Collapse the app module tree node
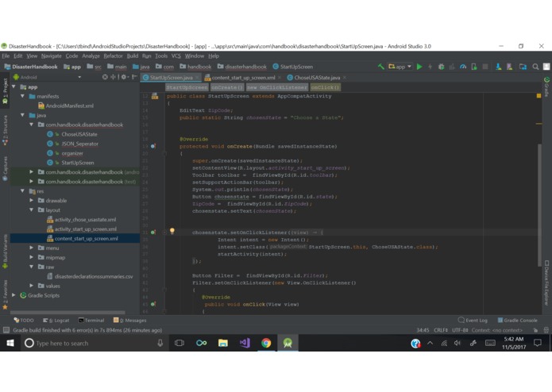 pyautogui.click(x=14, y=86)
